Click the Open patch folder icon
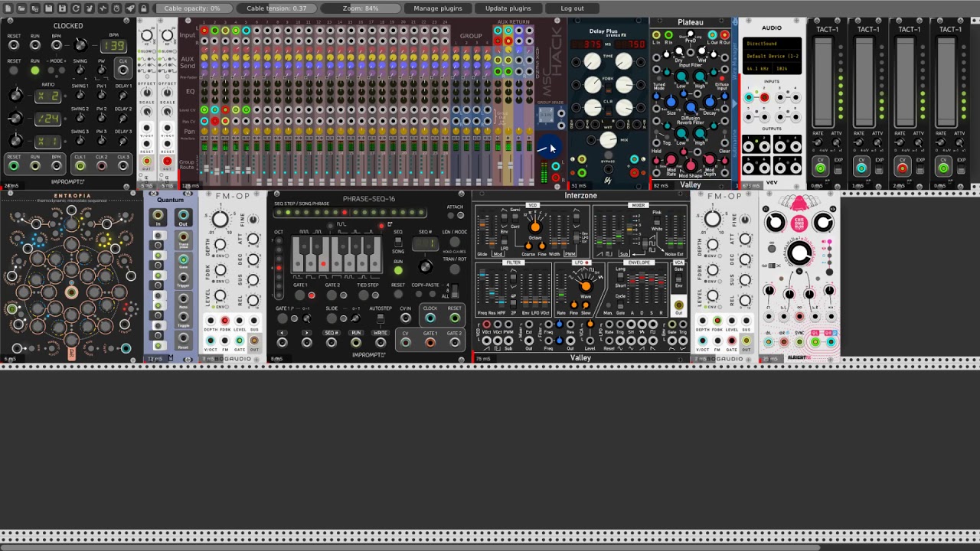The image size is (980, 551). click(21, 8)
